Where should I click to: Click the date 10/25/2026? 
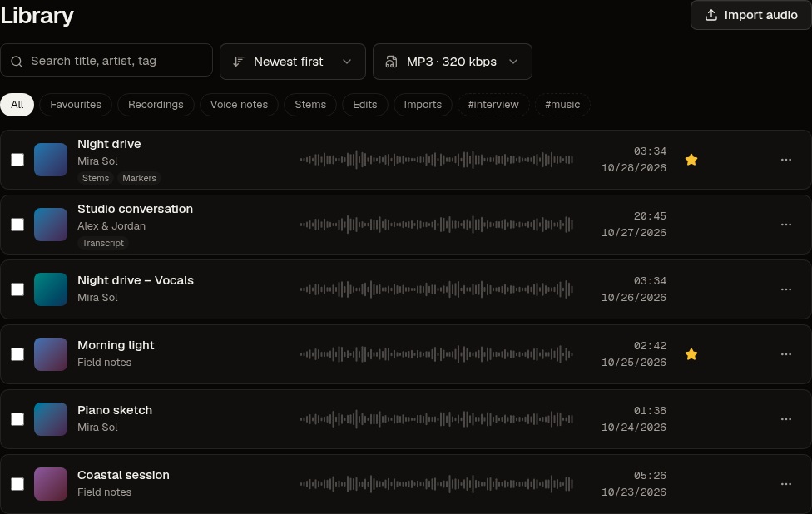point(634,363)
